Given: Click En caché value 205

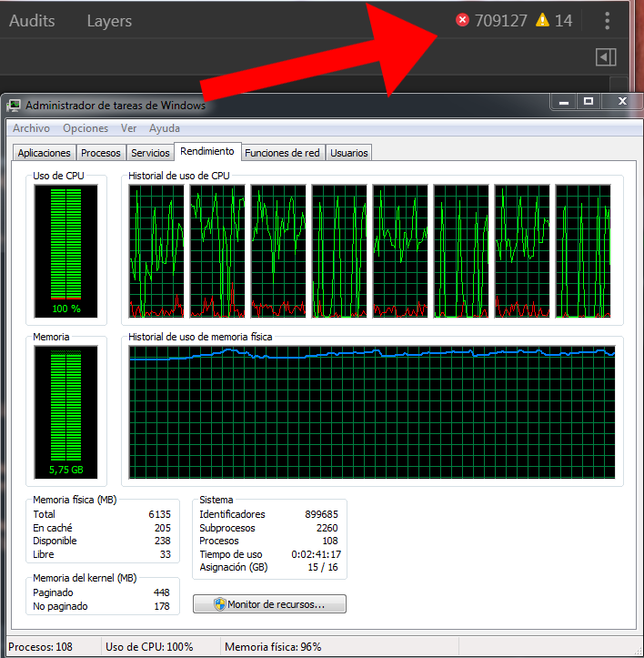Looking at the screenshot, I should 162,528.
